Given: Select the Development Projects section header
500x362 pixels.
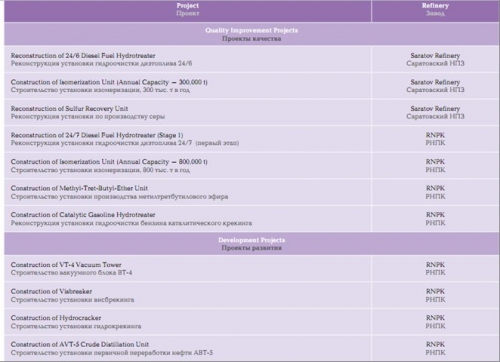Looking at the screenshot, I should point(252,244).
